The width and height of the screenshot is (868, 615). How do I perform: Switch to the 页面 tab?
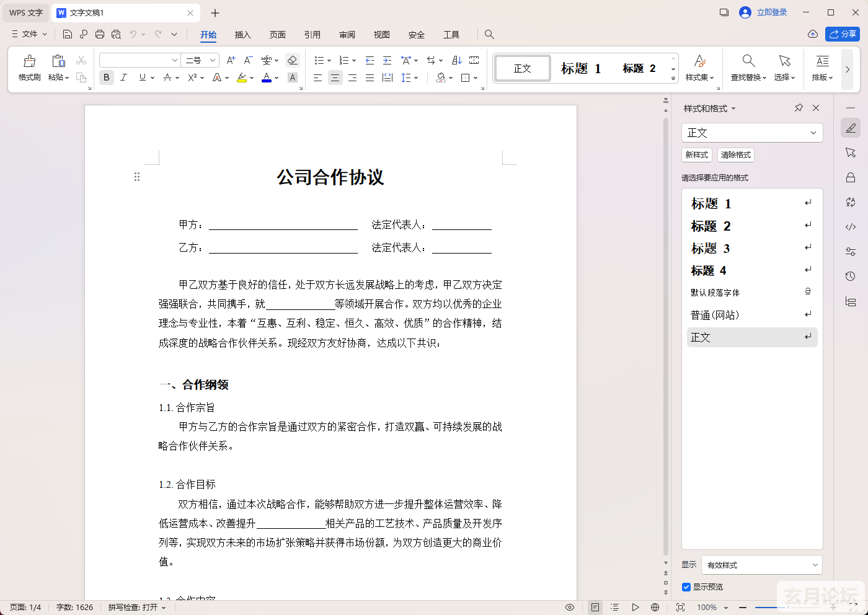coord(278,35)
